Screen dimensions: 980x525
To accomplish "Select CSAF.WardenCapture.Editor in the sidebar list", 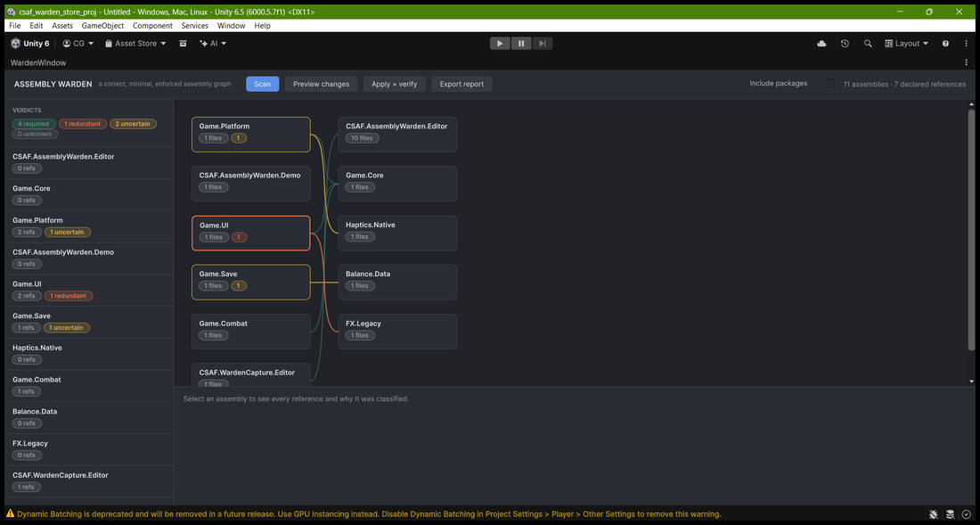I will pos(89,481).
